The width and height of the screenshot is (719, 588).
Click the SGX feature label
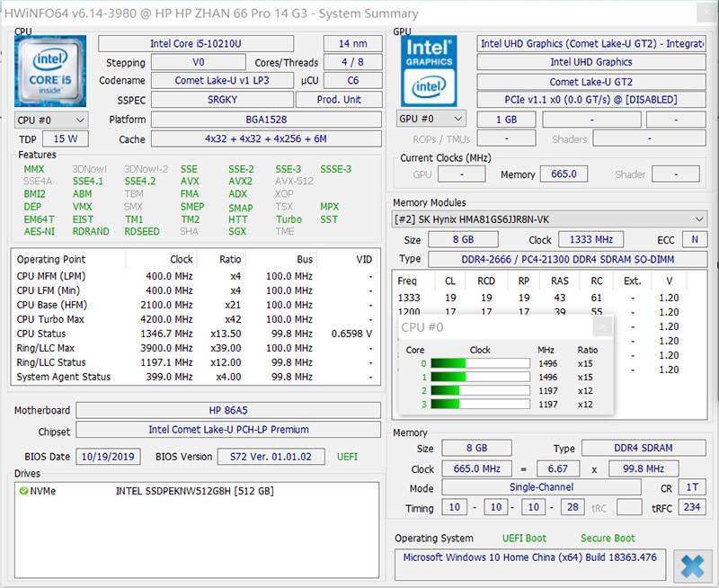point(237,232)
